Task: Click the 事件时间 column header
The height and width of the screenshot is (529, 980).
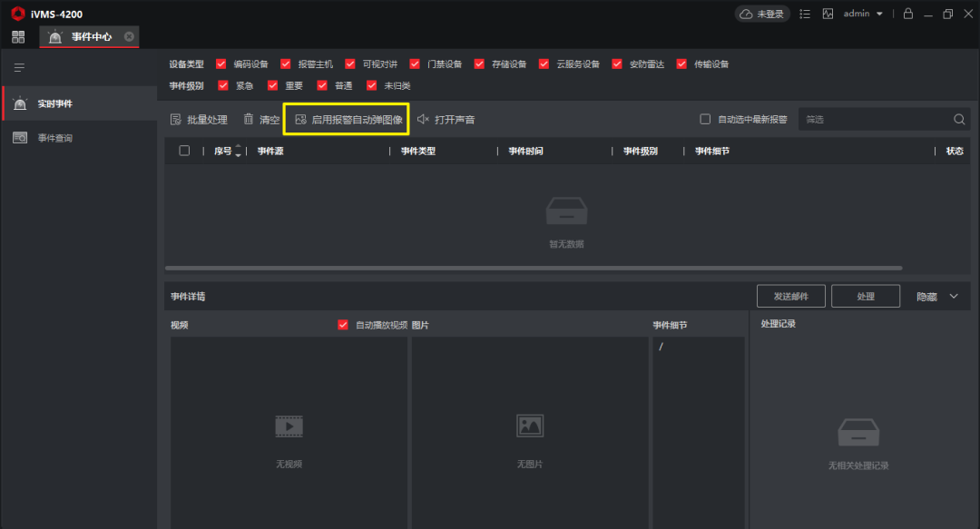Action: point(525,151)
